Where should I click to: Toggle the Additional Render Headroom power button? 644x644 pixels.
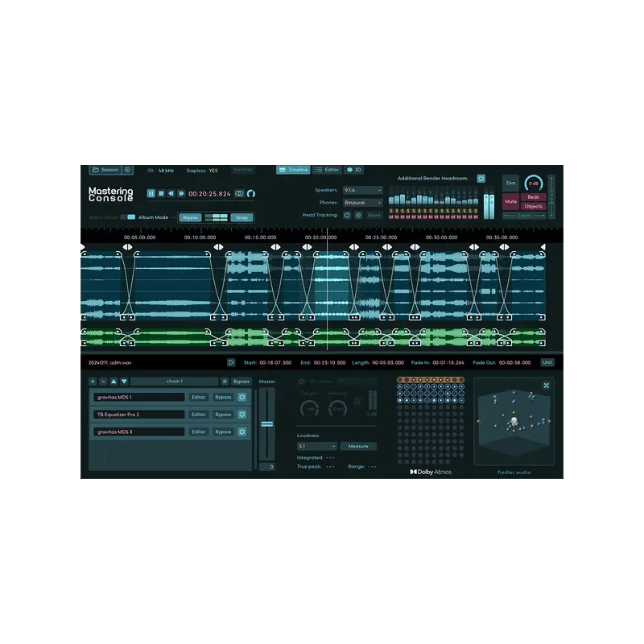[481, 178]
